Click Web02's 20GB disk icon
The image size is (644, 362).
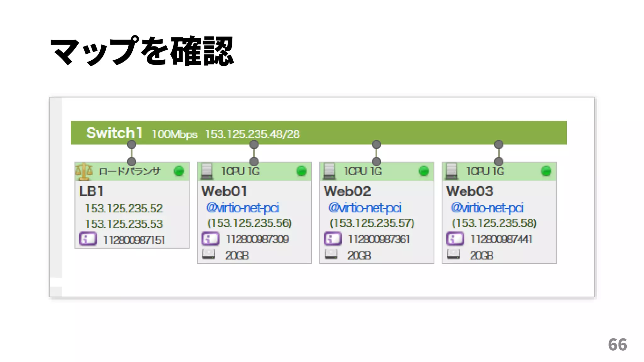331,254
